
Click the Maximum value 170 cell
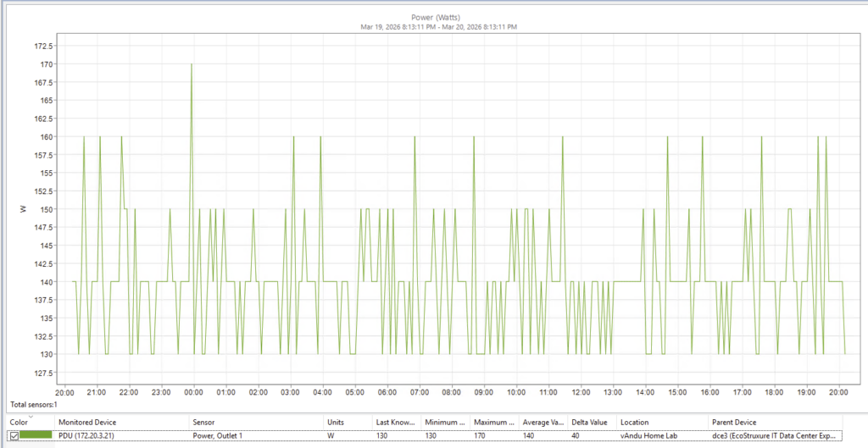point(494,436)
